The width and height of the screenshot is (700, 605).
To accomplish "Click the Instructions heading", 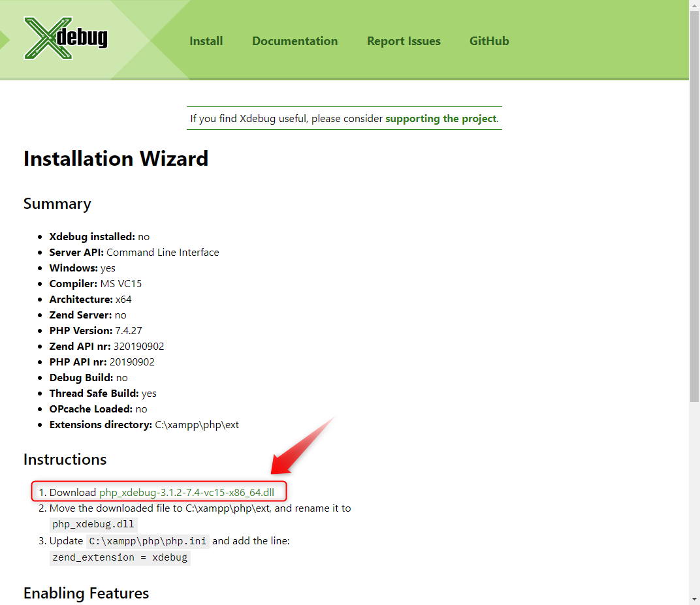I will tap(65, 459).
